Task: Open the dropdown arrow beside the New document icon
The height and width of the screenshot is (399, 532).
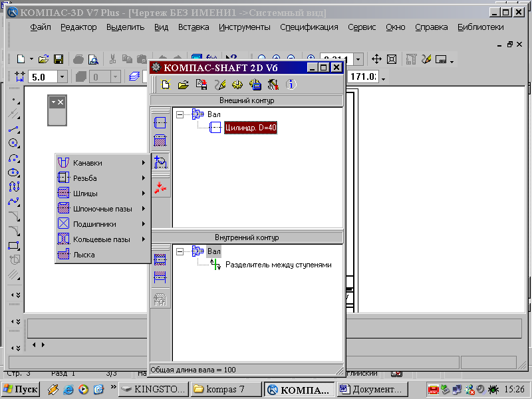Action: pos(31,59)
